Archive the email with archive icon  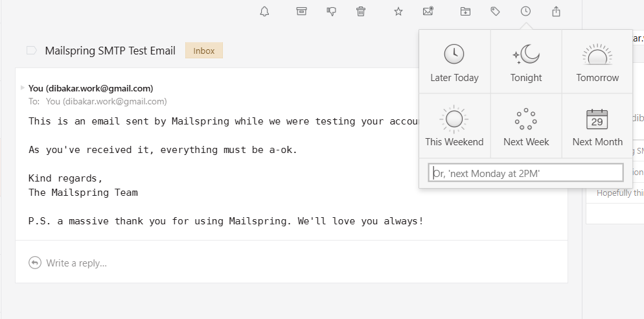[301, 11]
